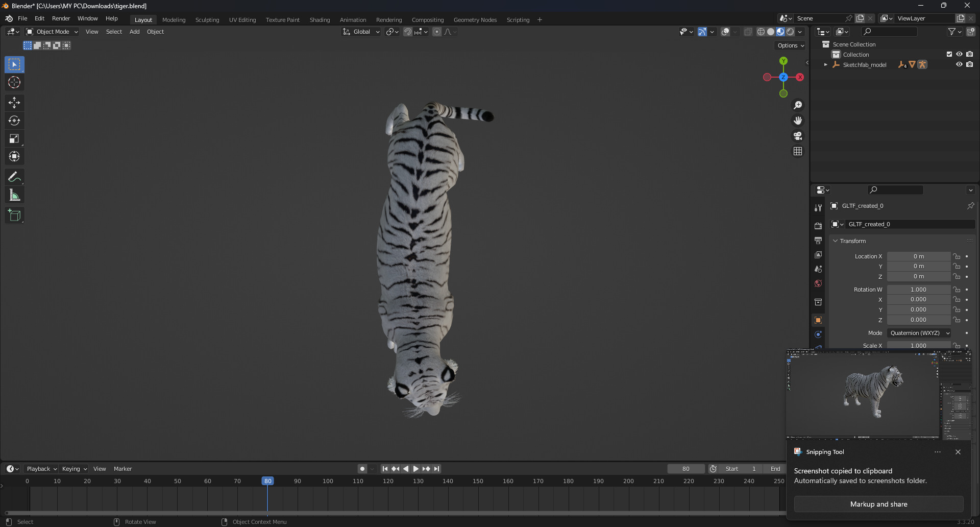Screen dimensions: 980x527
Task: Select the Transform tool
Action: (x=14, y=156)
